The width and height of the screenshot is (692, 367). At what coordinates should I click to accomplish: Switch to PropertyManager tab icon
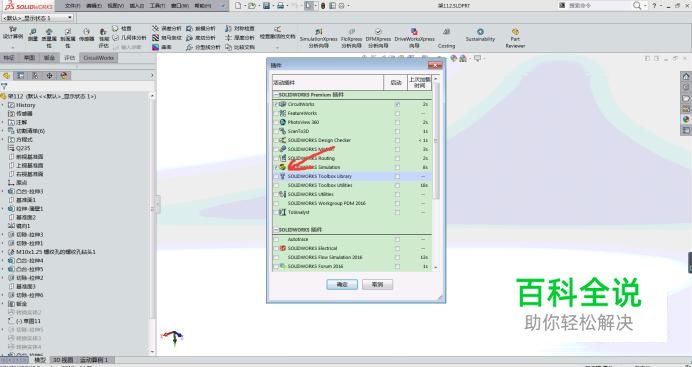point(20,76)
